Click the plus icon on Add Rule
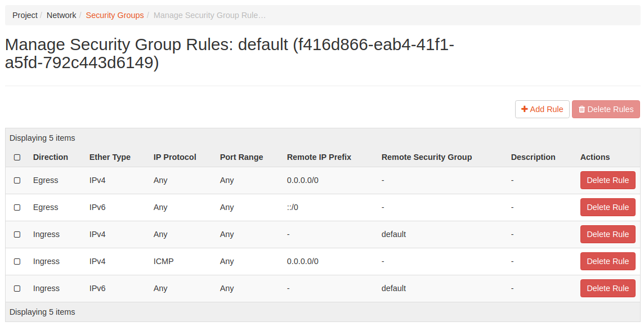This screenshot has width=644, height=326. pyautogui.click(x=524, y=109)
